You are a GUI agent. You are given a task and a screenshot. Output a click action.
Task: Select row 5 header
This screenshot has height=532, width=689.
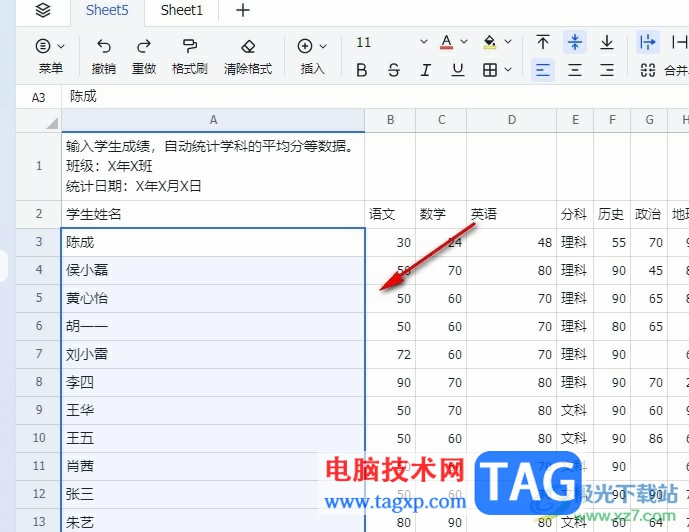[39, 298]
